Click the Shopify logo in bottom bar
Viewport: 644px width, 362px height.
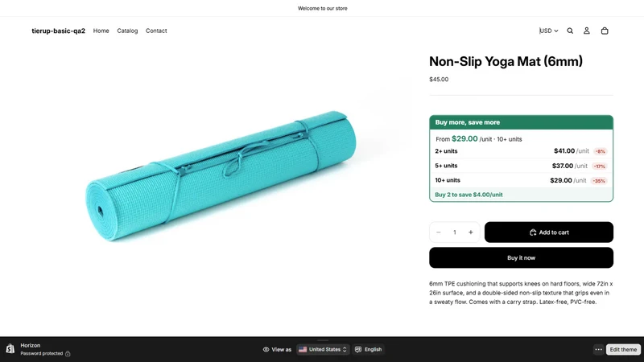pyautogui.click(x=10, y=349)
